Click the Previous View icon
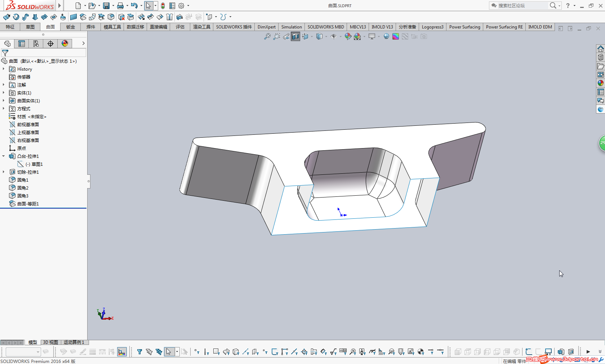This screenshot has height=364, width=605. tap(286, 36)
